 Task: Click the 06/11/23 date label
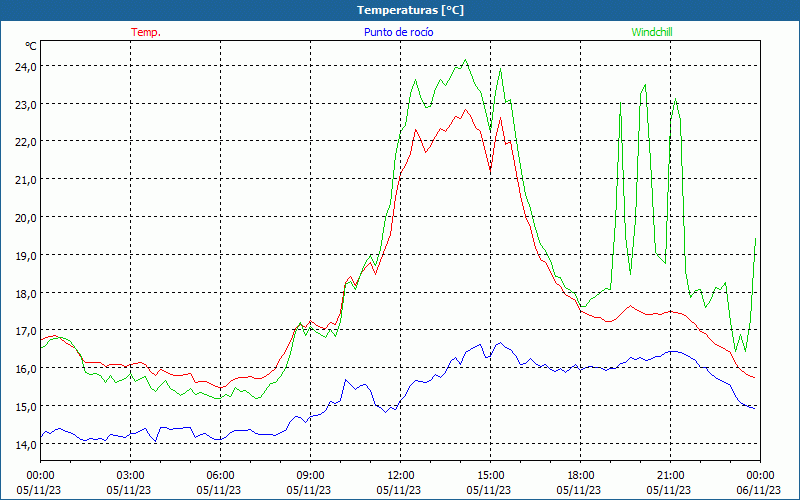759,490
